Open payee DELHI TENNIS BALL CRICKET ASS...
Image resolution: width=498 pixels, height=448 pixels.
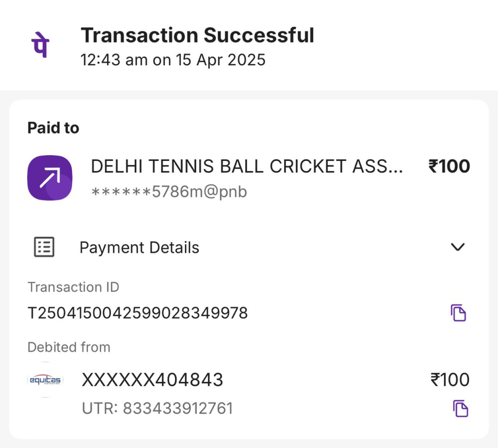pos(247,167)
